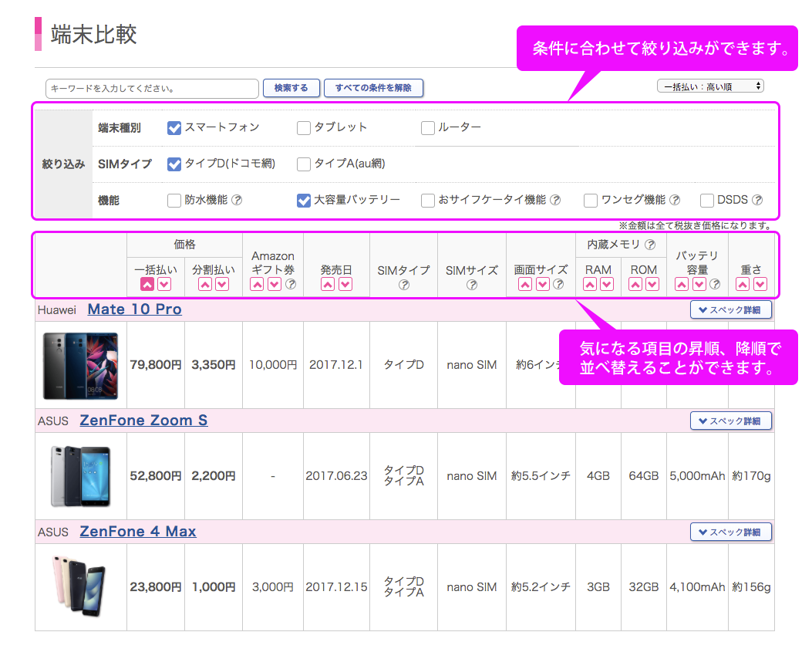Screen dimensions: 812x659
Task: Uncheck the 大容量バッテリー filter checkbox
Action: [x=304, y=201]
